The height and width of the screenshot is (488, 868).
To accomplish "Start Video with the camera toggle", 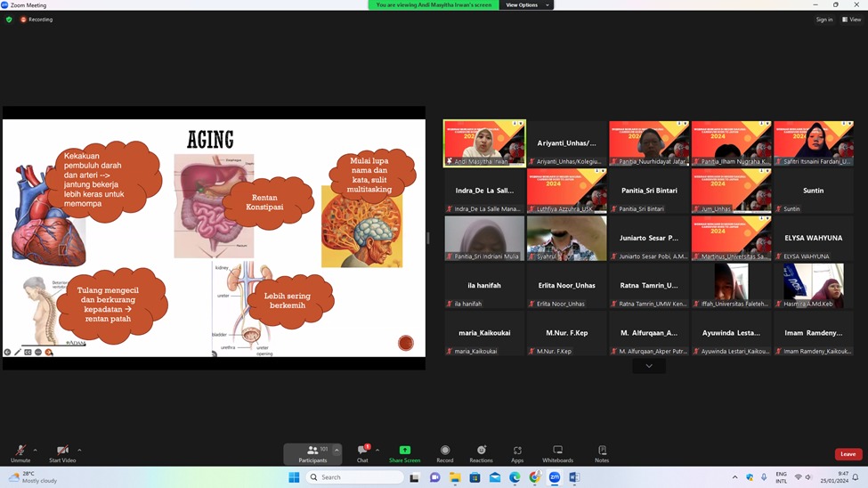I will [x=62, y=453].
